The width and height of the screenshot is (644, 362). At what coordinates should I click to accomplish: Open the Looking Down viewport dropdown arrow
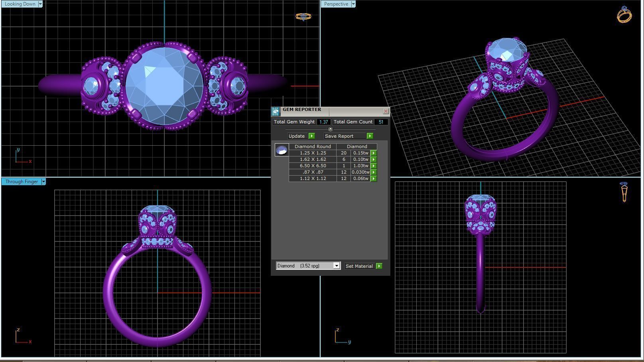pos(40,4)
